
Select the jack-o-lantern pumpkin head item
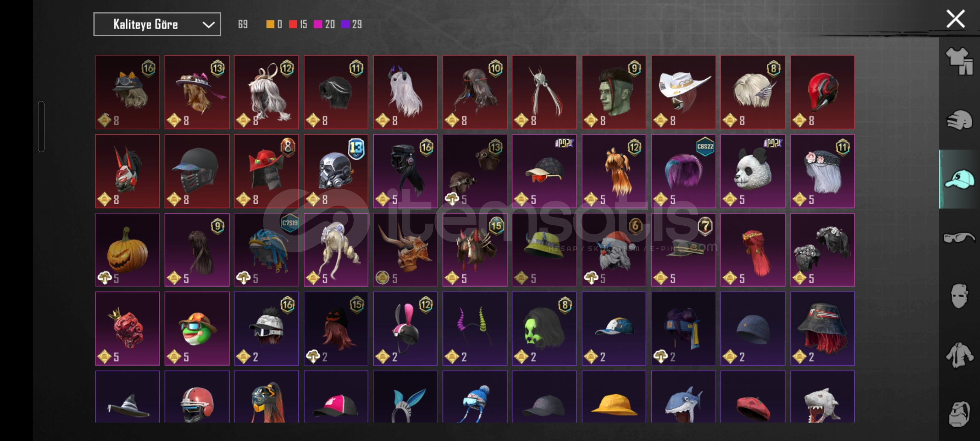pyautogui.click(x=127, y=250)
